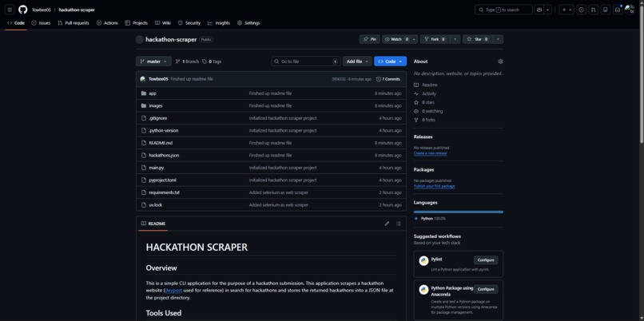Open the create new plus menu

tap(566, 10)
